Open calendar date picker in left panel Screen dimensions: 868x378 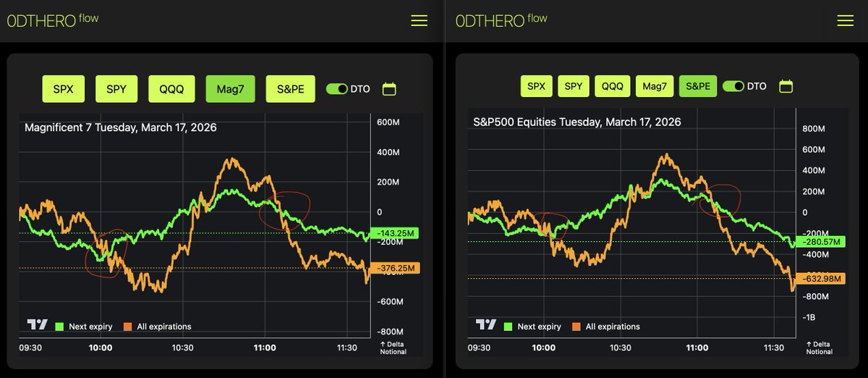pyautogui.click(x=389, y=89)
